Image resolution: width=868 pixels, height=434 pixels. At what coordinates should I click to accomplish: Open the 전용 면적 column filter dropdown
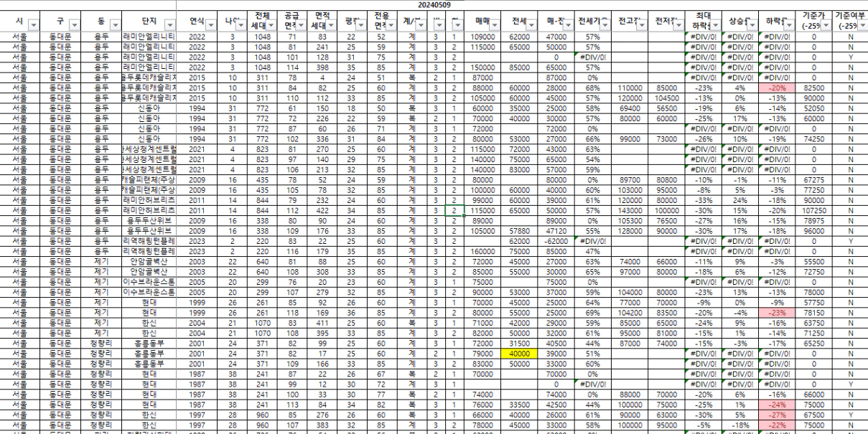tap(392, 25)
